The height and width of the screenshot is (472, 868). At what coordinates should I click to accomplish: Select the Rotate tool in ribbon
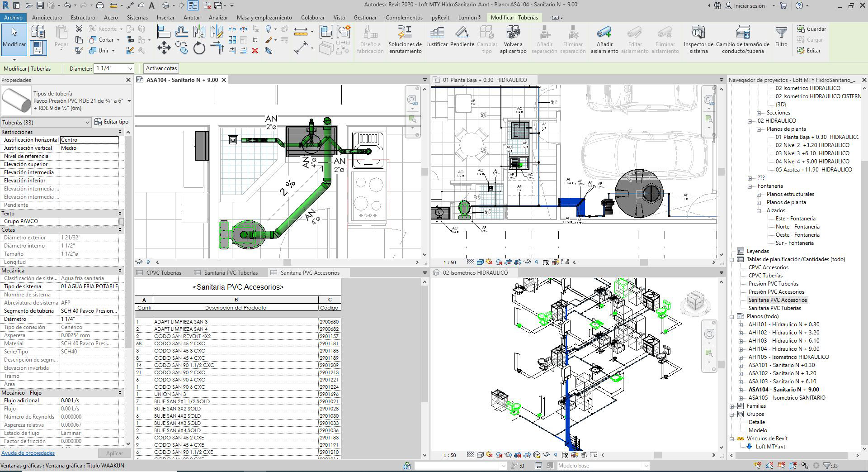(x=199, y=48)
